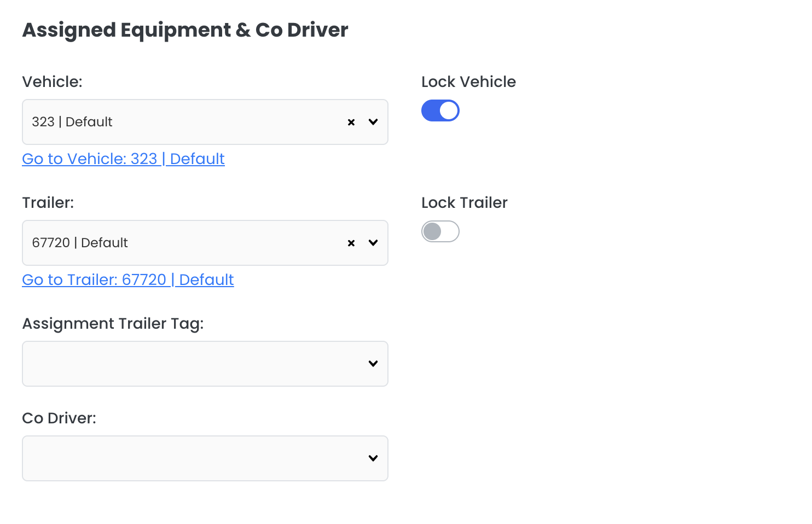Image resolution: width=812 pixels, height=524 pixels.
Task: Click the chevron arrow in the Vehicle field
Action: [373, 122]
